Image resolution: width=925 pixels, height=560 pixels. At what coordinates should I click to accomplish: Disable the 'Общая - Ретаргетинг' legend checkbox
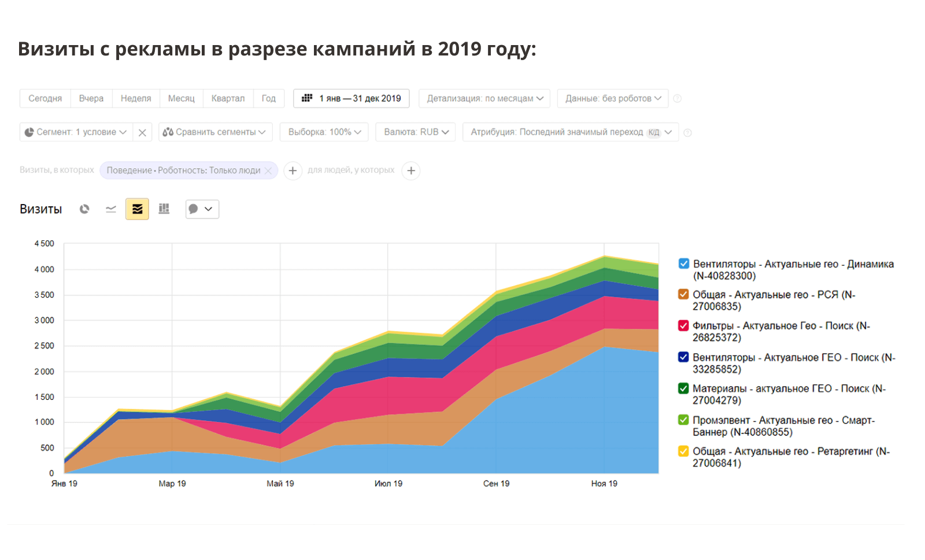click(683, 451)
